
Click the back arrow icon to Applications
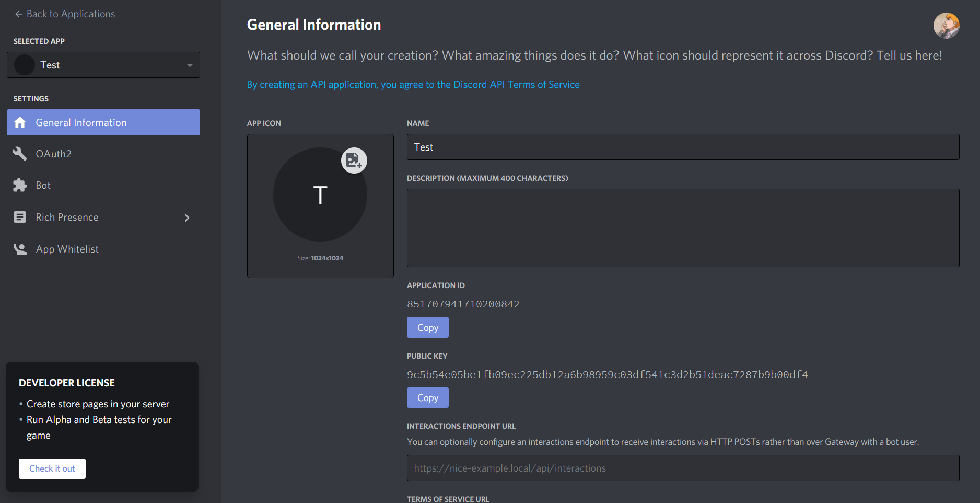pos(19,14)
